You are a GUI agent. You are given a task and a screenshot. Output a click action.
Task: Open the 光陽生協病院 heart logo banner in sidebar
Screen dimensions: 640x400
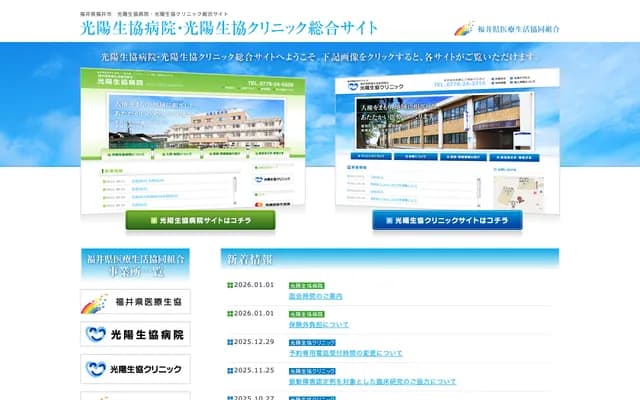pyautogui.click(x=135, y=335)
